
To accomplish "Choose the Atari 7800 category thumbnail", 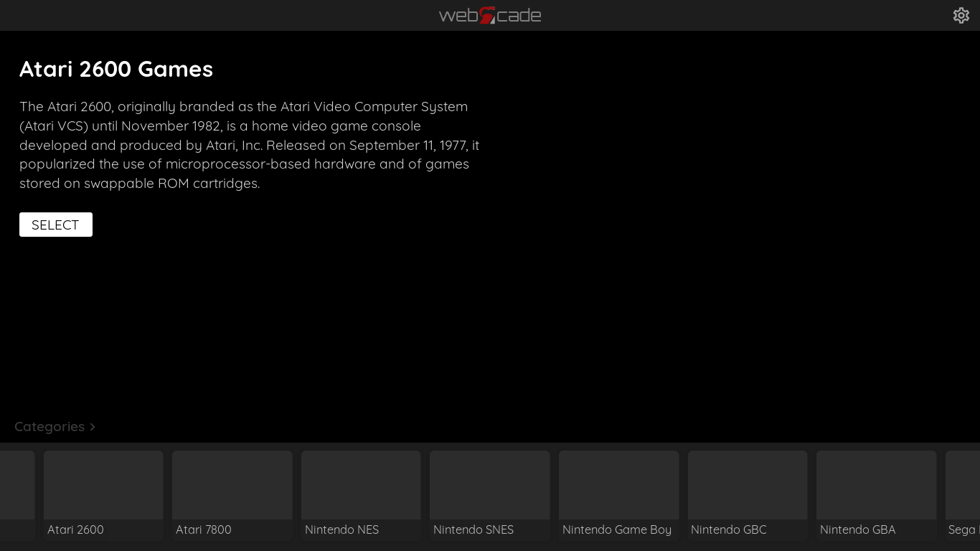I will point(232,485).
